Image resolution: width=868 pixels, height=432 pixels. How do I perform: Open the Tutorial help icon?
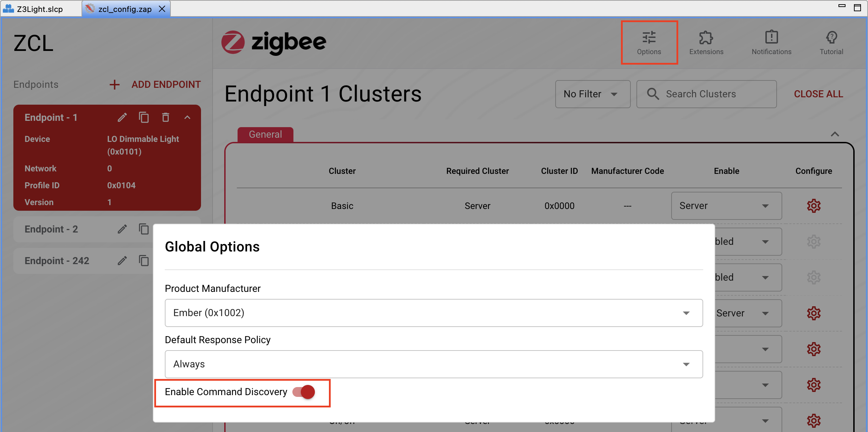click(x=831, y=37)
